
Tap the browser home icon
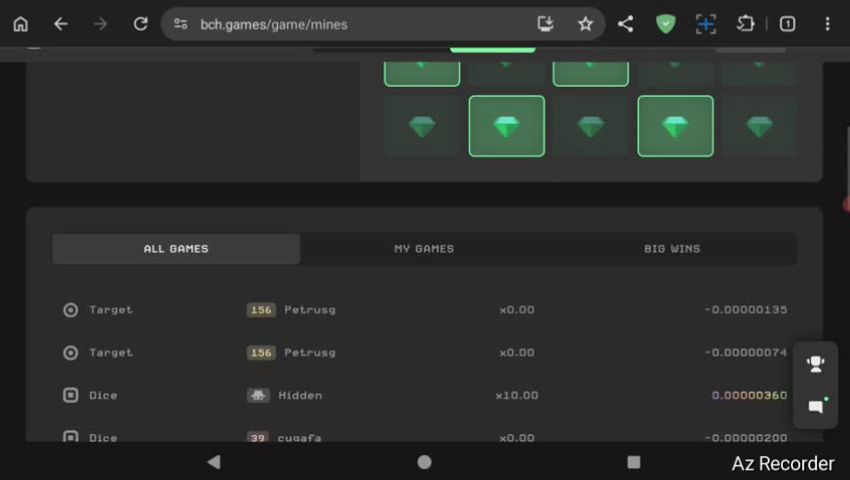pos(21,24)
